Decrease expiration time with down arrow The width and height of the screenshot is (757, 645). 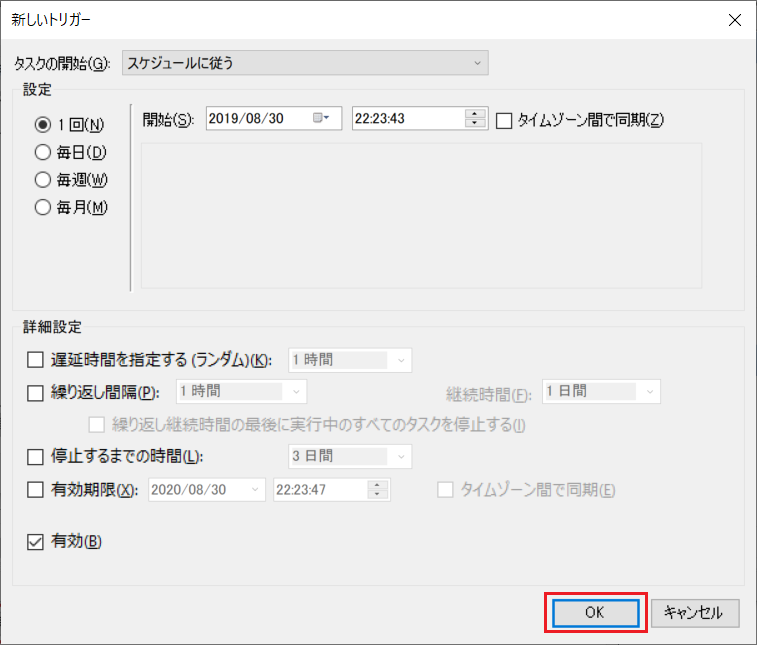click(x=378, y=494)
